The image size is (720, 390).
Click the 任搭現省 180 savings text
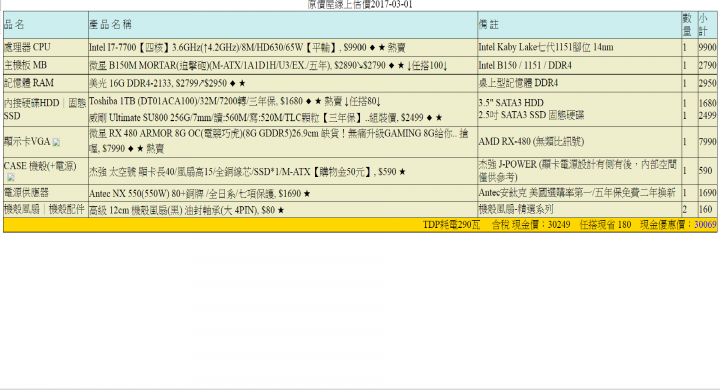coord(605,225)
